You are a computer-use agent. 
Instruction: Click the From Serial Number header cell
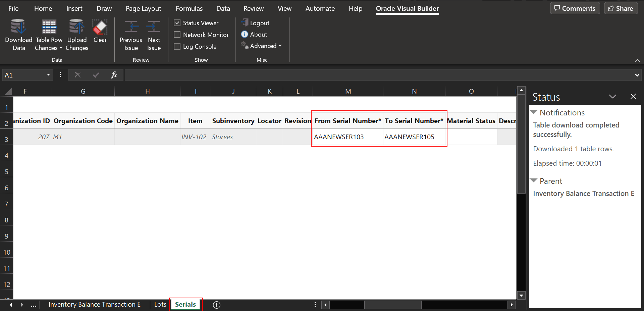348,121
